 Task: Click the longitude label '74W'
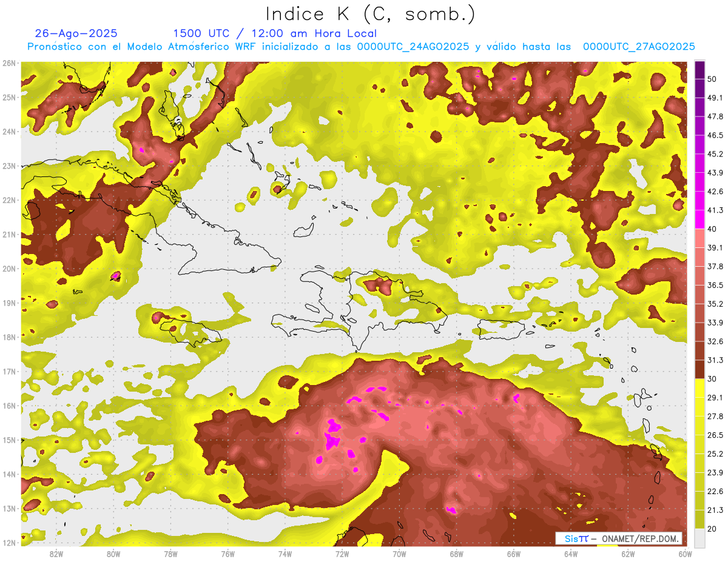(x=285, y=554)
